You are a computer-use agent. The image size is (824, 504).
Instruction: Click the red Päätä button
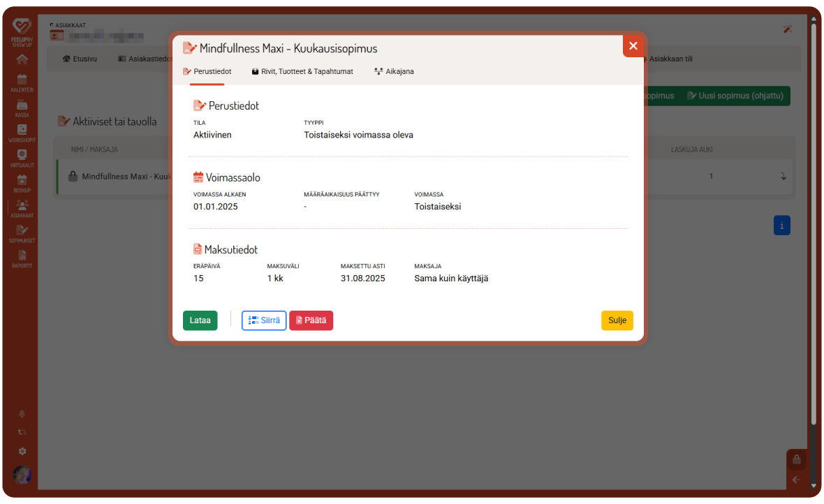(x=311, y=320)
